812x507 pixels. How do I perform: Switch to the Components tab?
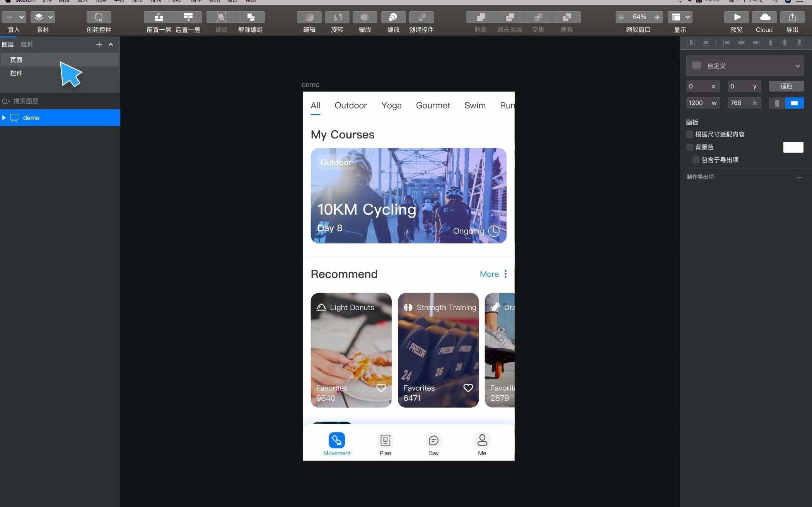click(27, 44)
